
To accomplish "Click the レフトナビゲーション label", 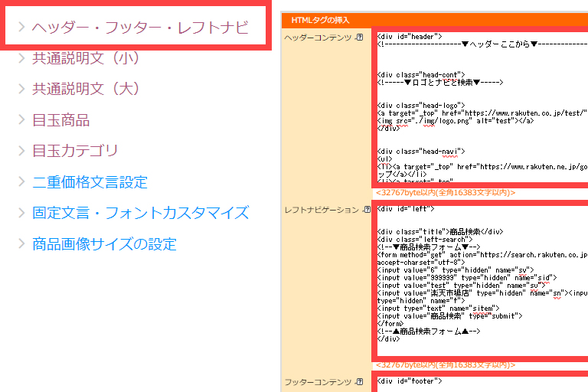I will [322, 210].
